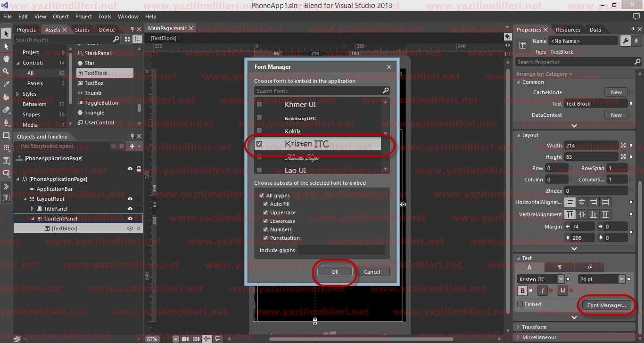Collapse the Layout properties section
Screen dimensions: 644x343
(518, 135)
